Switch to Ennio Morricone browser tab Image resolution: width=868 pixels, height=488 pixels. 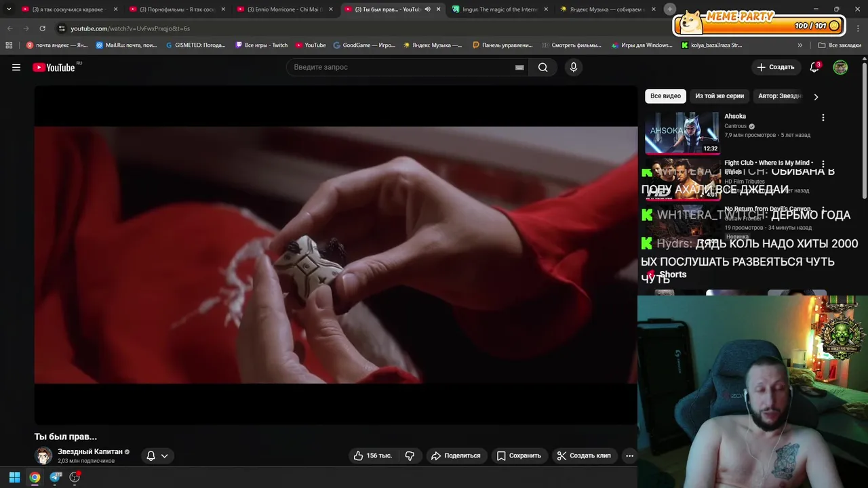pyautogui.click(x=283, y=9)
